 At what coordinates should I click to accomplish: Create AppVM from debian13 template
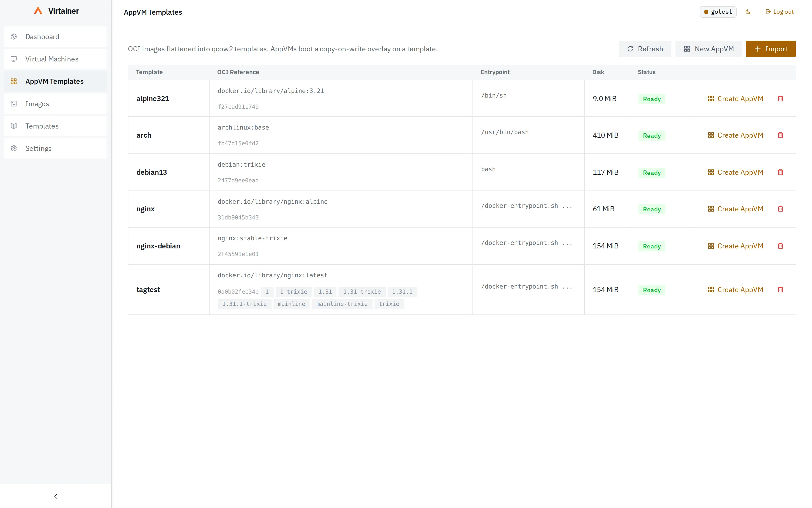pyautogui.click(x=736, y=172)
